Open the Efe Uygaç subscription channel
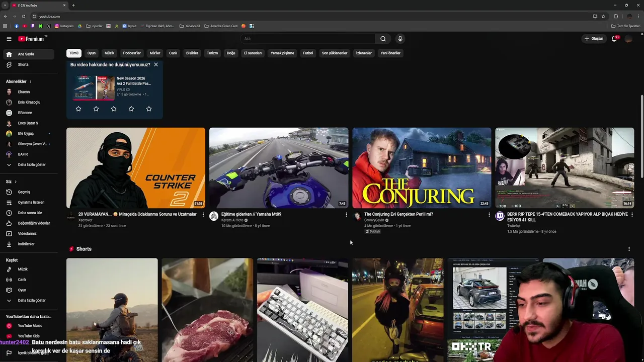 click(28, 134)
